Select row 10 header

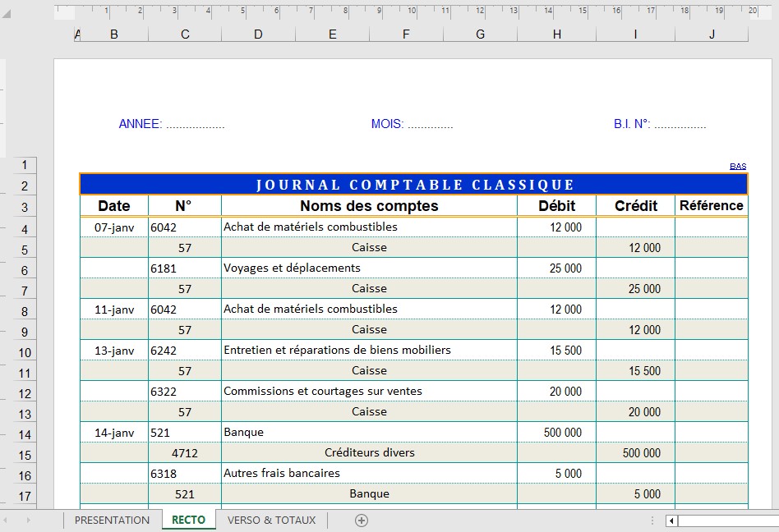click(25, 352)
